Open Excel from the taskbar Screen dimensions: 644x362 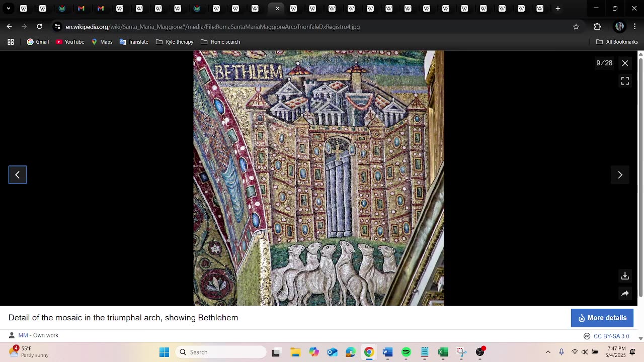click(443, 352)
